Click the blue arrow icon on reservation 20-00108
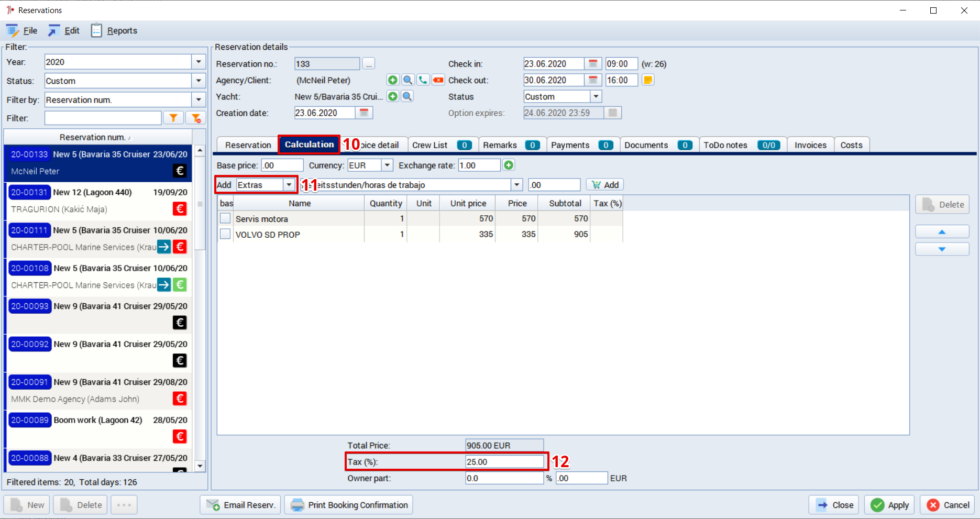 (164, 285)
